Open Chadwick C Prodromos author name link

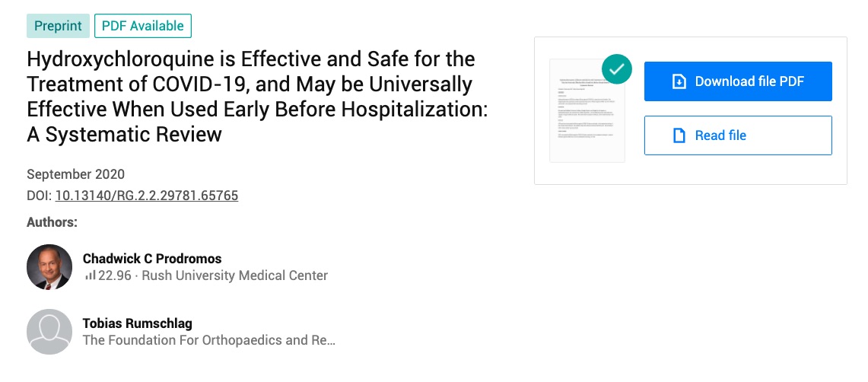[x=152, y=259]
